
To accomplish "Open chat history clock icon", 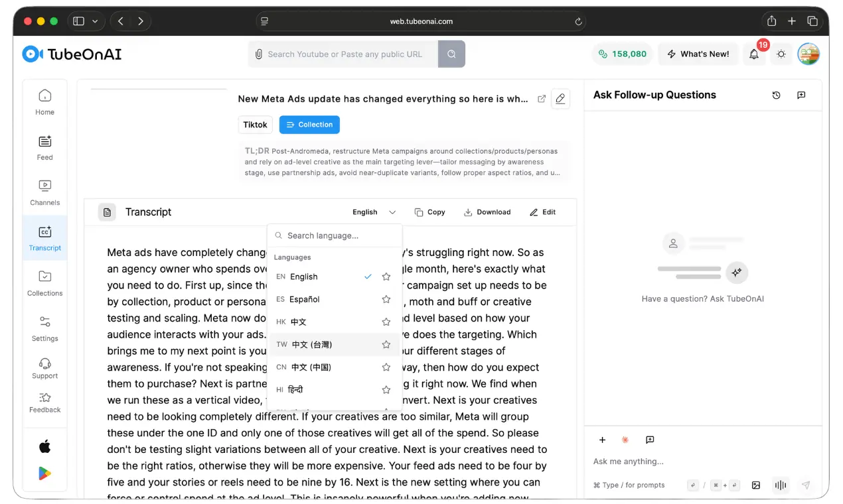I will (x=776, y=95).
